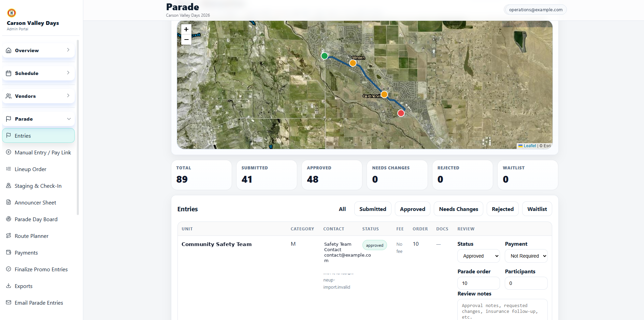
Task: Click the Schedule calendar icon
Action: (x=9, y=73)
